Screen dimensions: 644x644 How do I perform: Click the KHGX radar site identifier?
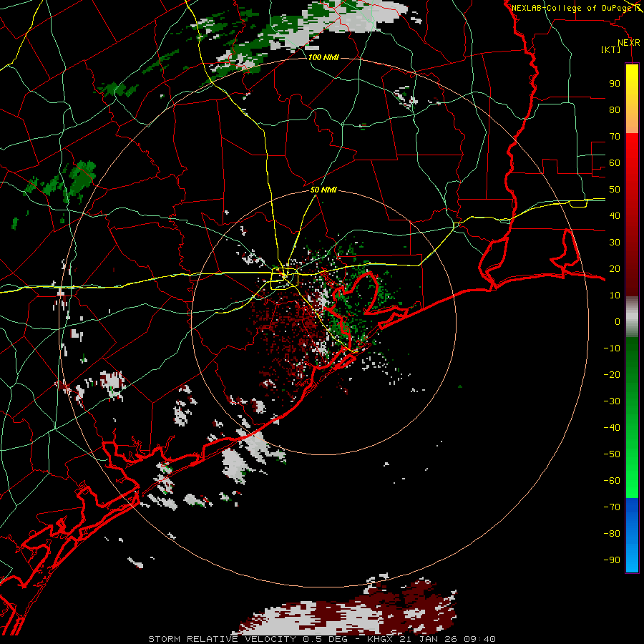[x=380, y=639]
